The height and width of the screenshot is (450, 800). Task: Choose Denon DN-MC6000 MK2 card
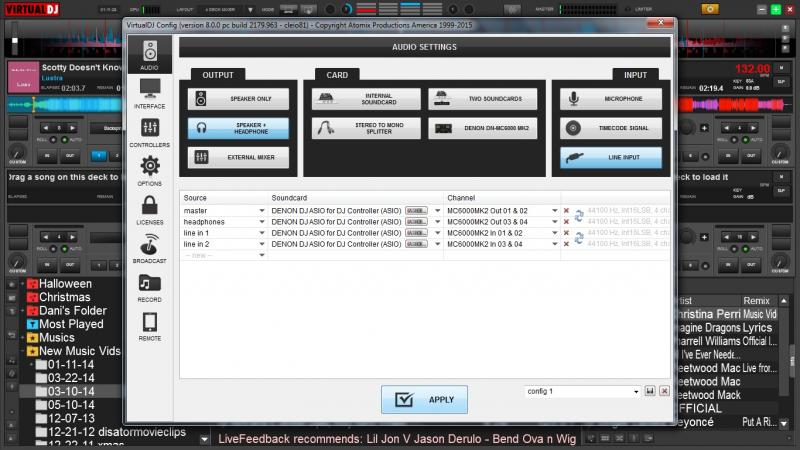482,128
